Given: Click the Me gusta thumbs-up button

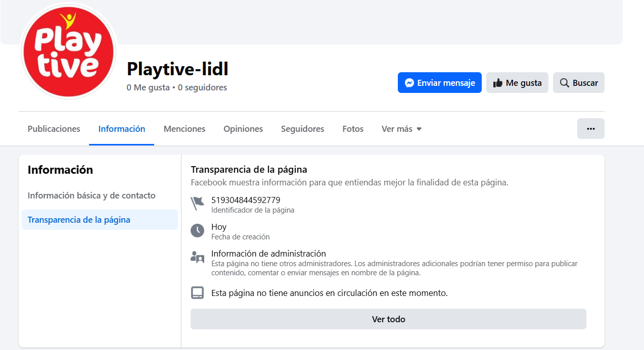Looking at the screenshot, I should (517, 83).
